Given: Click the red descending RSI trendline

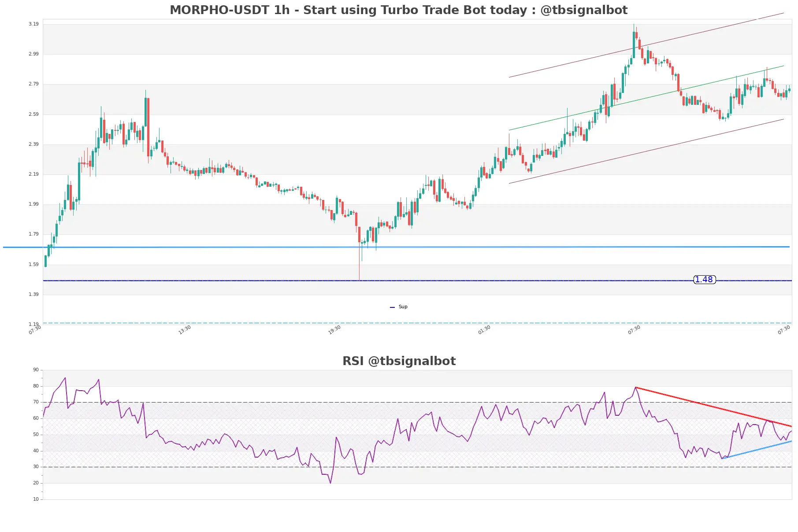Looking at the screenshot, I should [714, 407].
